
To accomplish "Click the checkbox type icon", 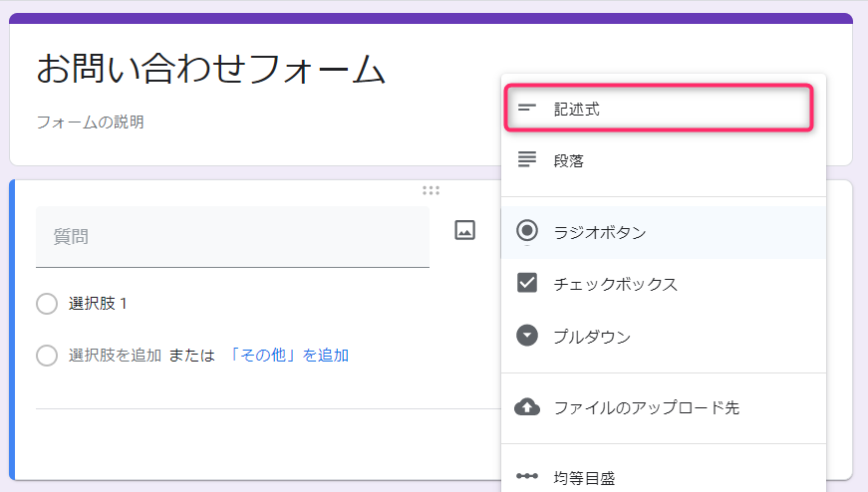I will pyautogui.click(x=526, y=283).
